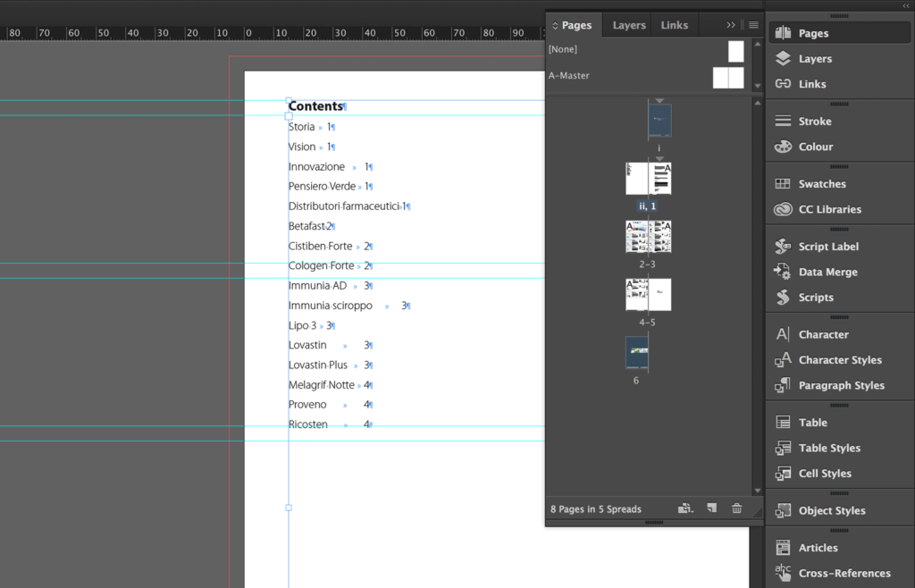
Task: Click masters list scroll down arrow
Action: (x=758, y=86)
